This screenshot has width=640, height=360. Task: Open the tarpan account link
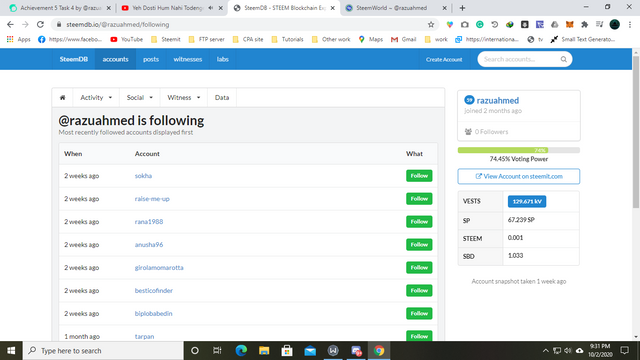pyautogui.click(x=144, y=337)
